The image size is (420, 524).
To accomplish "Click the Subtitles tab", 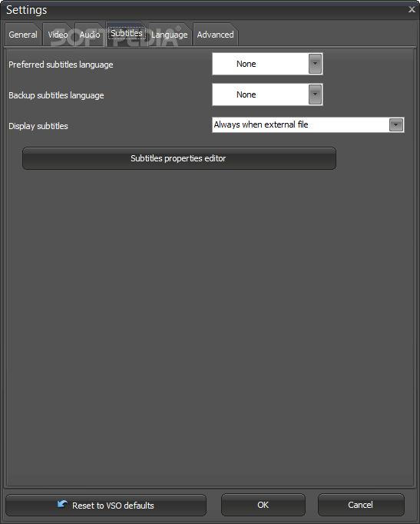I will click(x=127, y=33).
